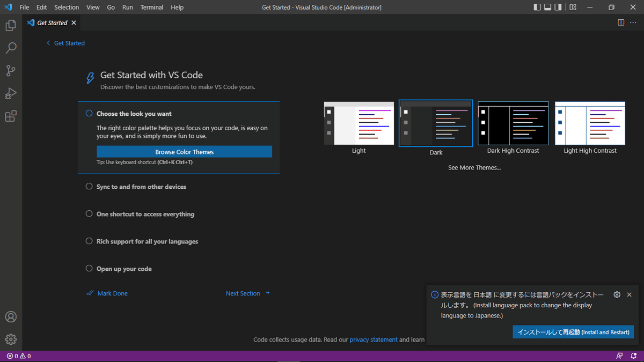Split the editor right
The width and height of the screenshot is (644, 362).
coord(621,23)
